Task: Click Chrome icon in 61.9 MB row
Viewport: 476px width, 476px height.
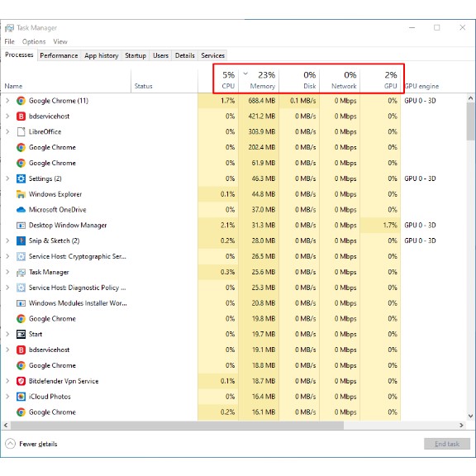Action: (21, 163)
